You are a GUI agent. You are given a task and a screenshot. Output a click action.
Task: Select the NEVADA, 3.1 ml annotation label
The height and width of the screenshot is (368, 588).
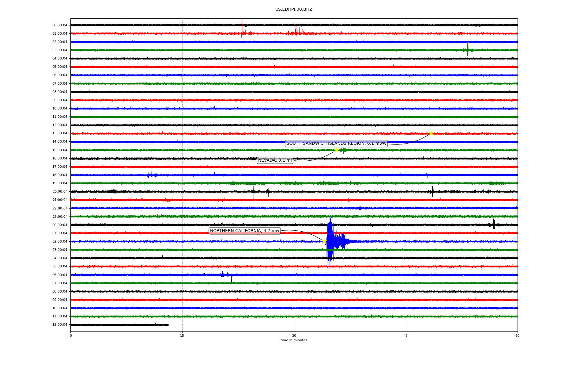(275, 160)
